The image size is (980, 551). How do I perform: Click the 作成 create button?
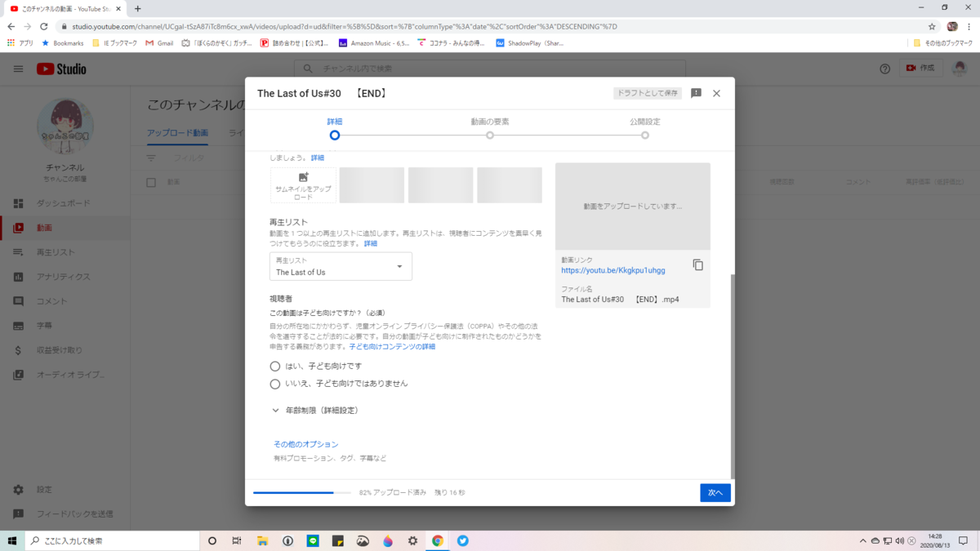coord(921,69)
